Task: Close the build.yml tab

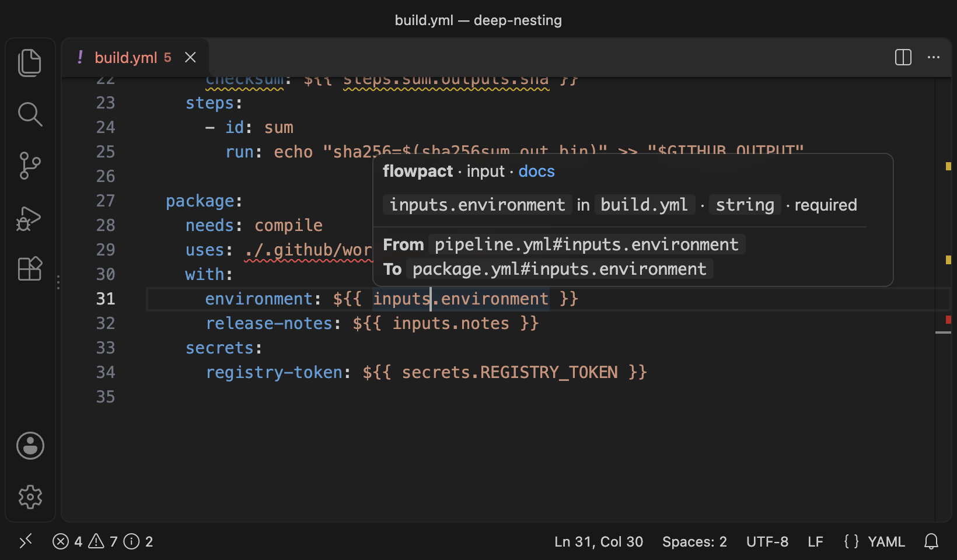Action: click(x=190, y=57)
